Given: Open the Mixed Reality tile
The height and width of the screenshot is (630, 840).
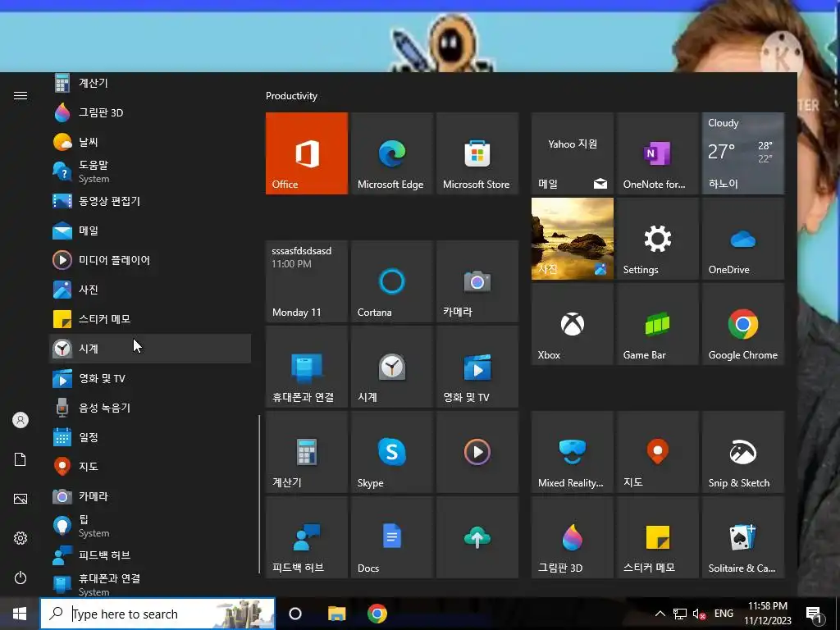Looking at the screenshot, I should point(572,452).
